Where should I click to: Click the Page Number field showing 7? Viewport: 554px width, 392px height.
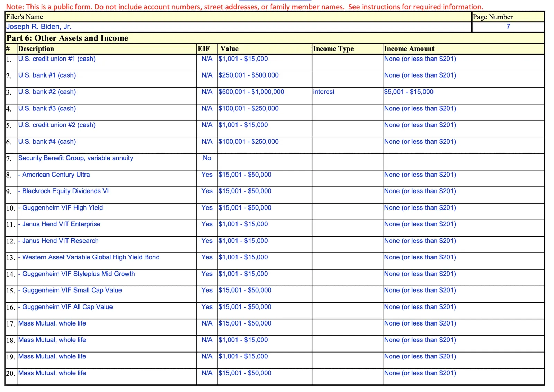click(508, 27)
